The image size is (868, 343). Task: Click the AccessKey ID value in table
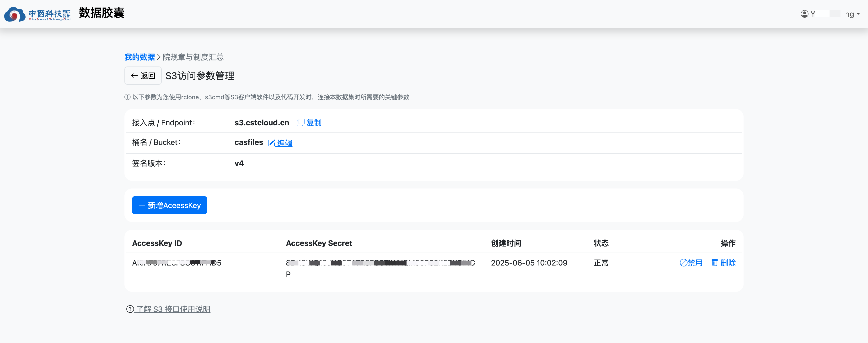click(177, 263)
